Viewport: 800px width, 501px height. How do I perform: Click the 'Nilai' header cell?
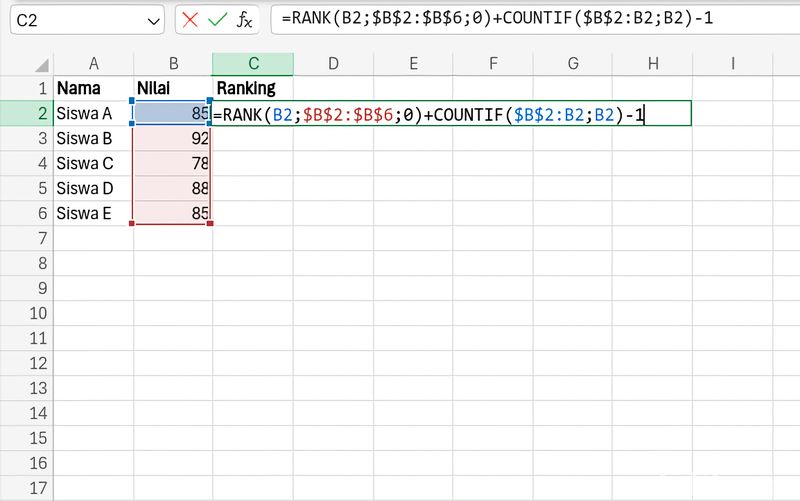click(x=173, y=88)
